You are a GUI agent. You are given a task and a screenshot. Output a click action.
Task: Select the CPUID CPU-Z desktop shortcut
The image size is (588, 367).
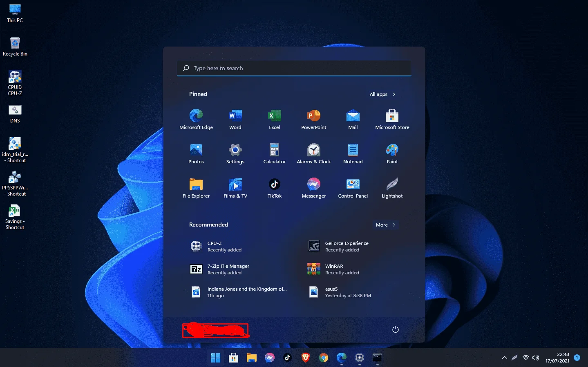tap(15, 83)
